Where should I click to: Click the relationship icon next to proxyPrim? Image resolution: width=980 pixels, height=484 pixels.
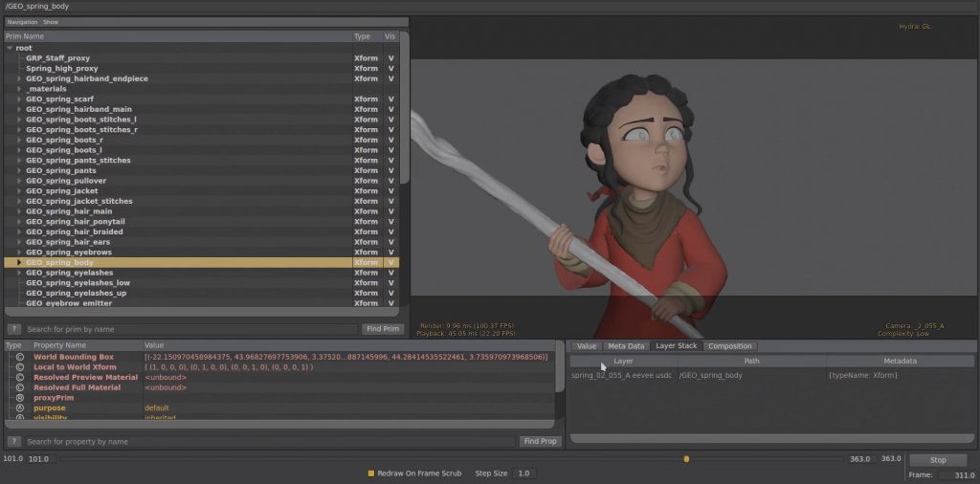(x=19, y=398)
